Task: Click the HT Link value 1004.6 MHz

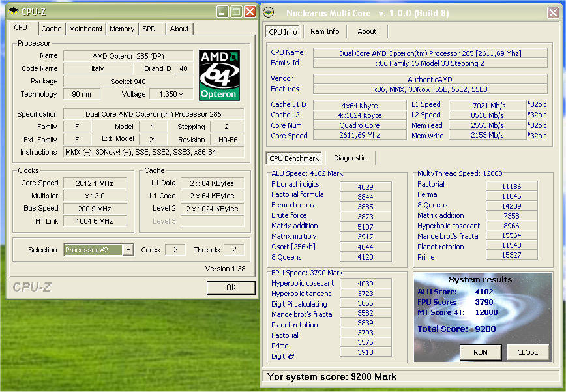Action: pos(95,221)
